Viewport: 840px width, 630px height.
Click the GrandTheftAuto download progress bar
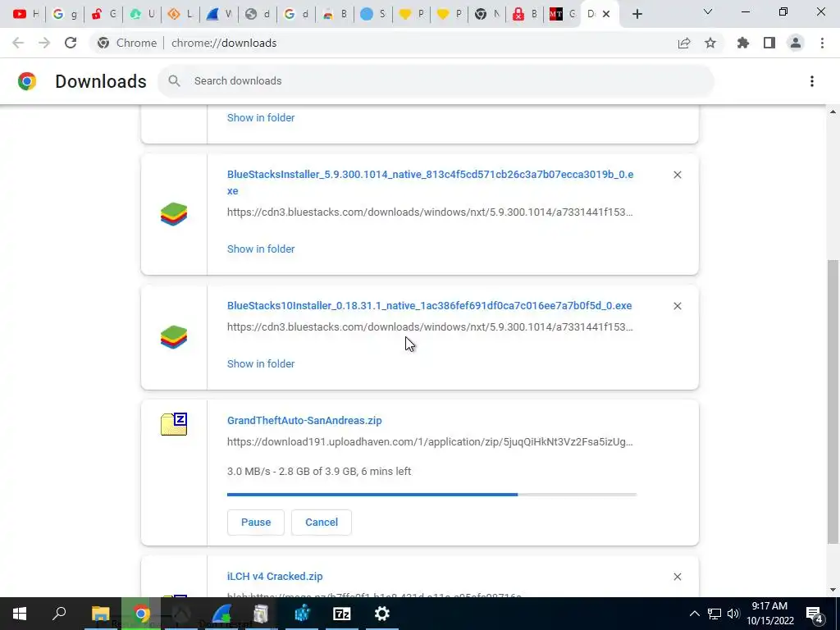point(431,495)
